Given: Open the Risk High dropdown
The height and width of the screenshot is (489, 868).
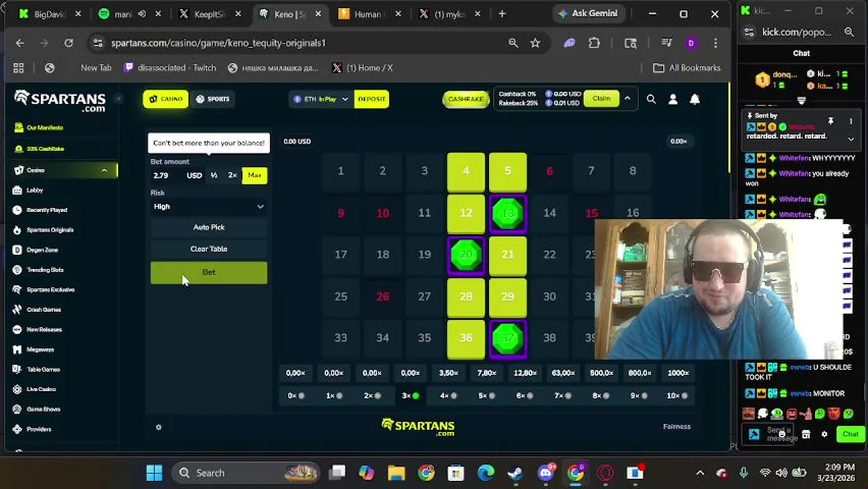Looking at the screenshot, I should tap(209, 206).
